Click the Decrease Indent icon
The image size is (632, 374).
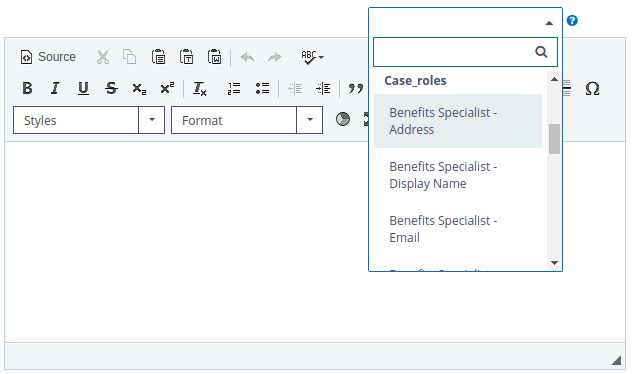(295, 88)
